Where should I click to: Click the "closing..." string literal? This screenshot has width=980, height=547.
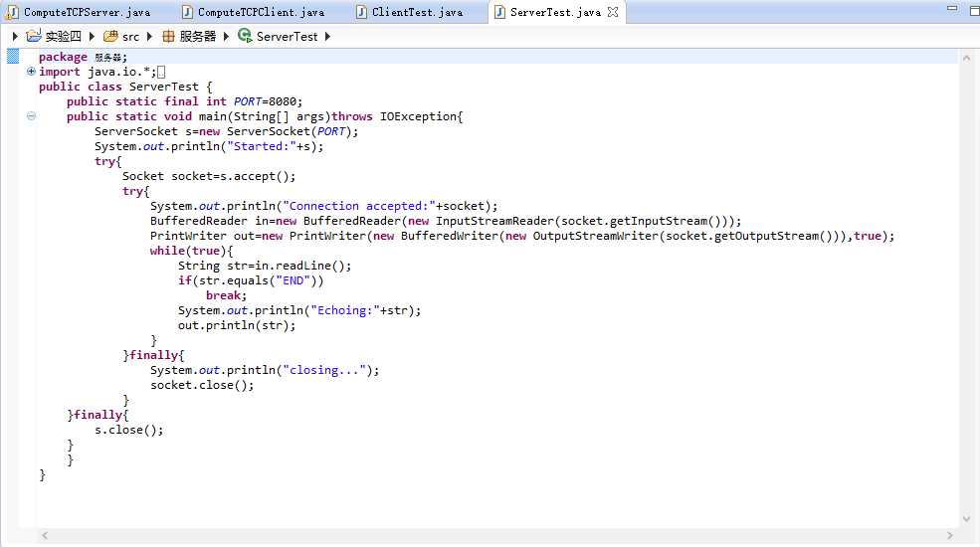point(323,371)
